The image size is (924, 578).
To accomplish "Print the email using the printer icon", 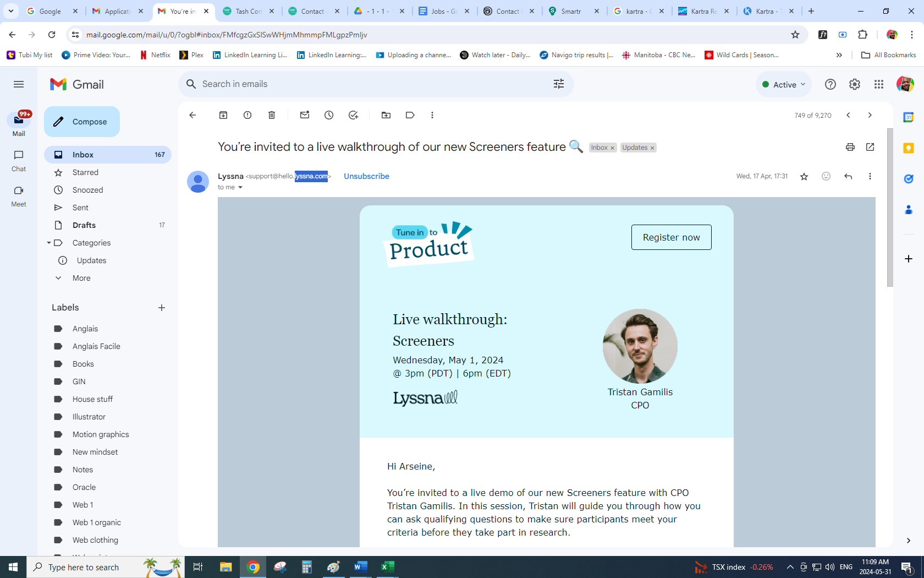I will (x=850, y=147).
